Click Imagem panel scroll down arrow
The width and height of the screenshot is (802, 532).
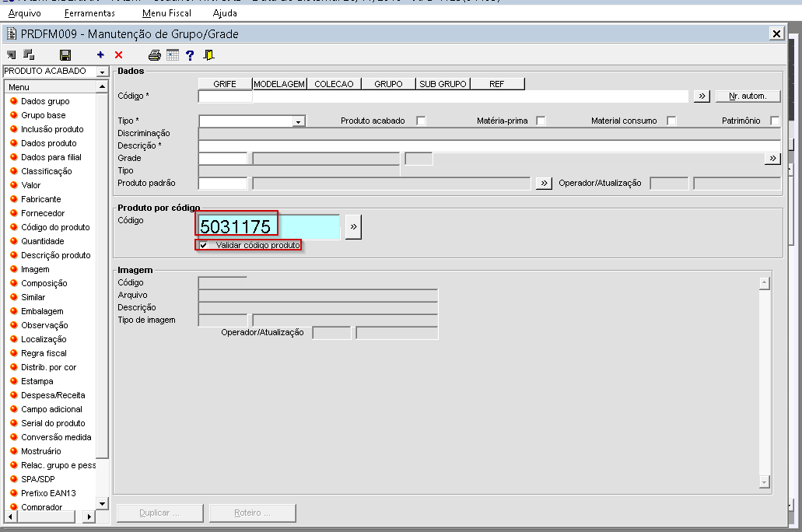pyautogui.click(x=765, y=481)
